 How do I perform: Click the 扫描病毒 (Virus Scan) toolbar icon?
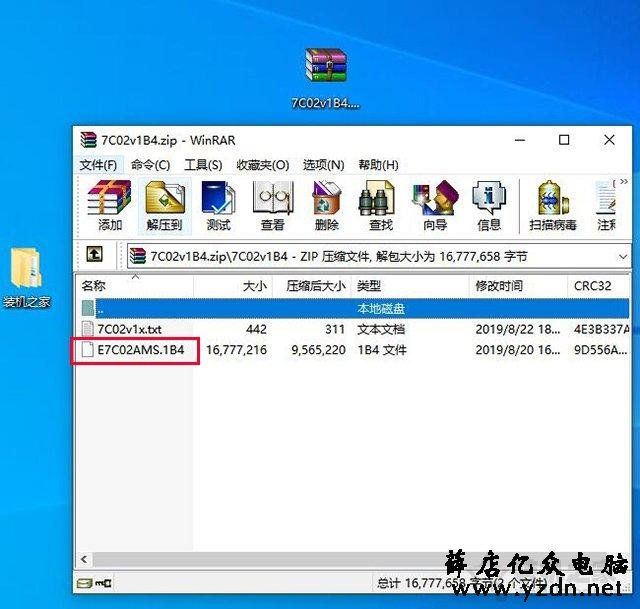pyautogui.click(x=553, y=206)
